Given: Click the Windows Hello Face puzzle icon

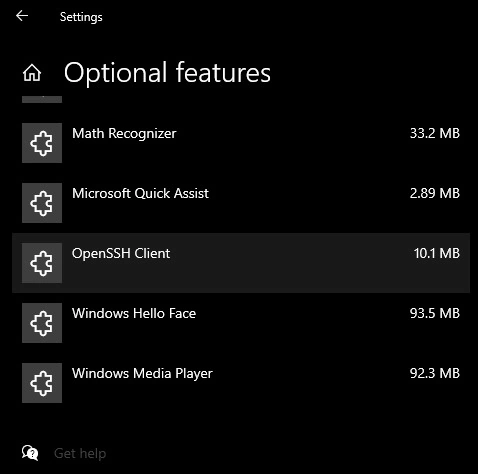Looking at the screenshot, I should point(42,323).
